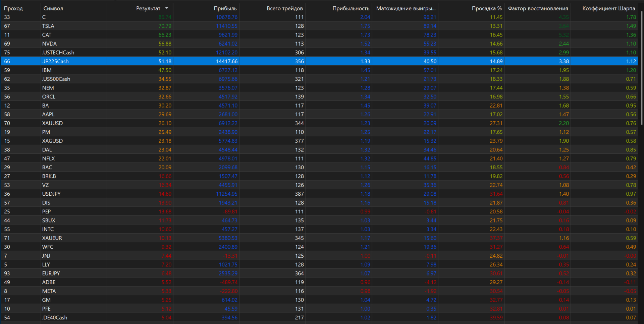Select the ORCL symbol row

[319, 96]
